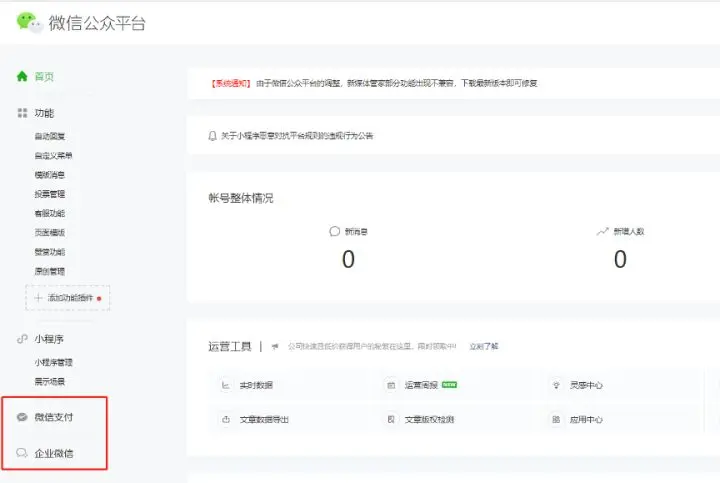This screenshot has width=720, height=483.
Task: Select 页面模版 in the sidebar
Action: tap(50, 233)
